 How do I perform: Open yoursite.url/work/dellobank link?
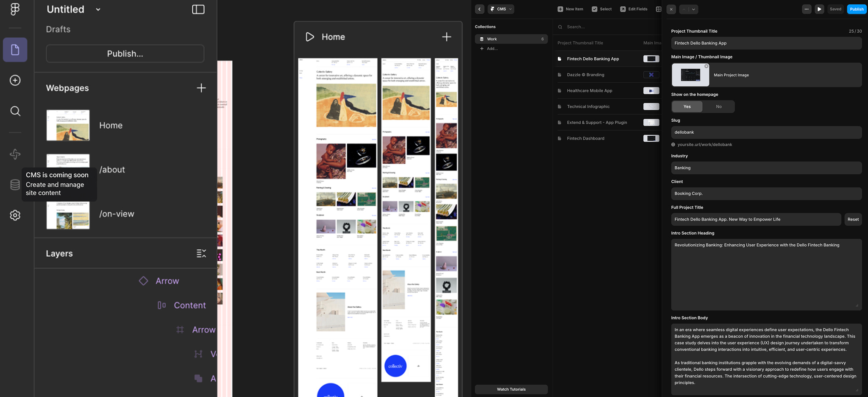pyautogui.click(x=704, y=145)
